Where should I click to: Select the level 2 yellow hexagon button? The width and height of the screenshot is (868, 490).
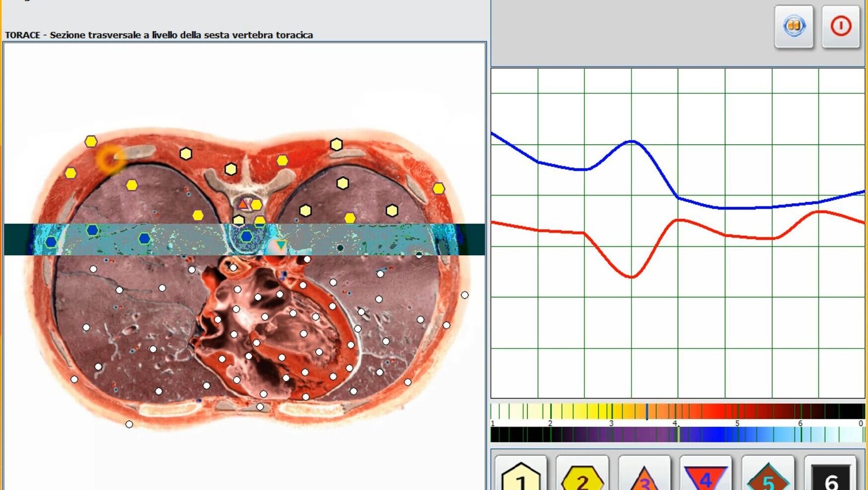[582, 473]
